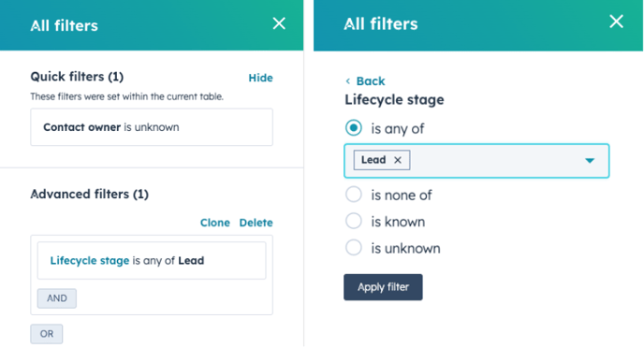This screenshot has width=644, height=348.
Task: Close the right All filters panel
Action: (616, 22)
